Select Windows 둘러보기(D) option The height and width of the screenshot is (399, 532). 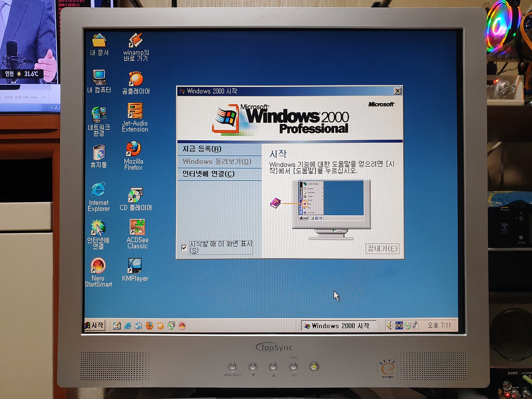(219, 162)
